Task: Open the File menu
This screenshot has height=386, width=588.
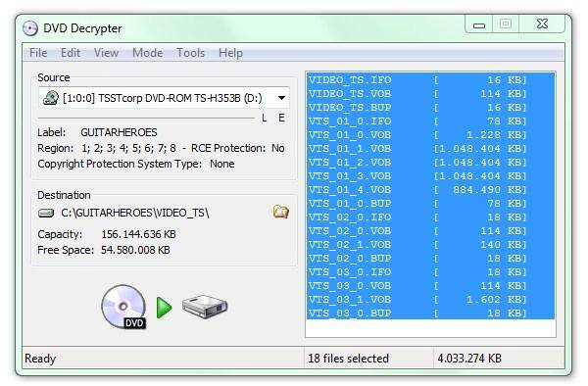Action: click(x=38, y=53)
